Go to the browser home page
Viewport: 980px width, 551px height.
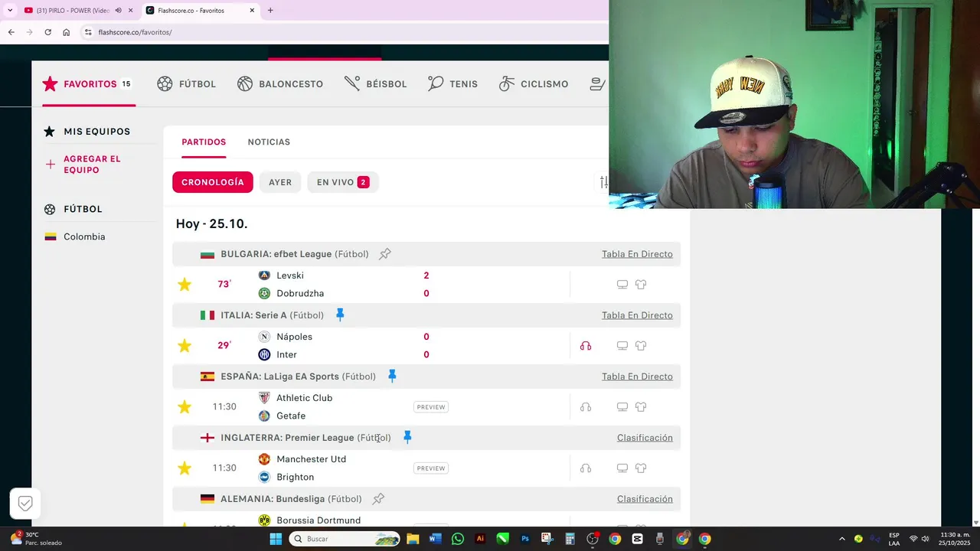[66, 32]
